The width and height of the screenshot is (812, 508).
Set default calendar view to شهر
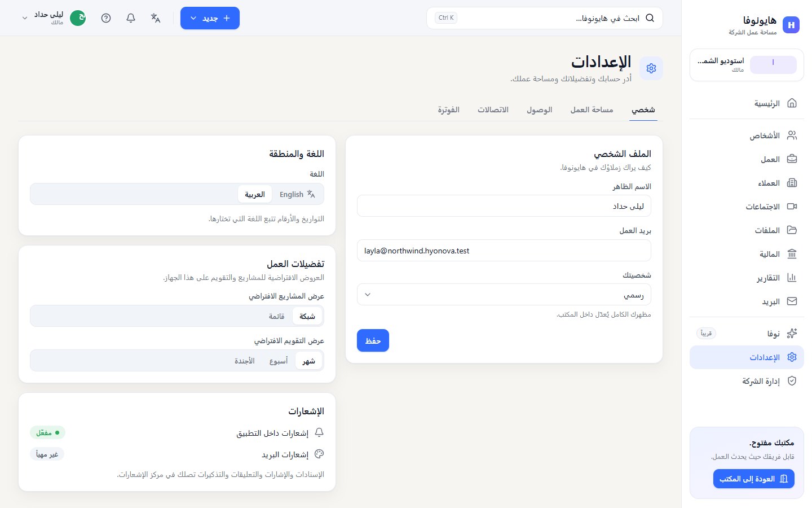coord(309,361)
